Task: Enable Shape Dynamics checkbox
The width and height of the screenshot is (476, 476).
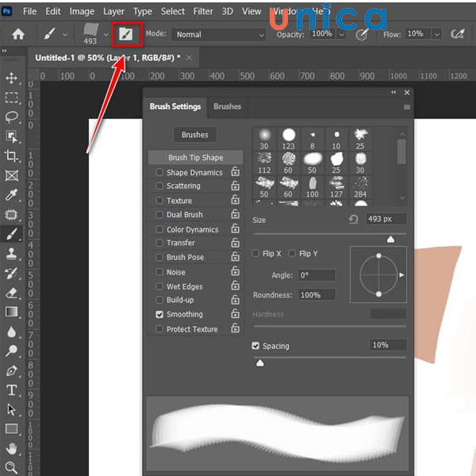Action: click(x=159, y=172)
